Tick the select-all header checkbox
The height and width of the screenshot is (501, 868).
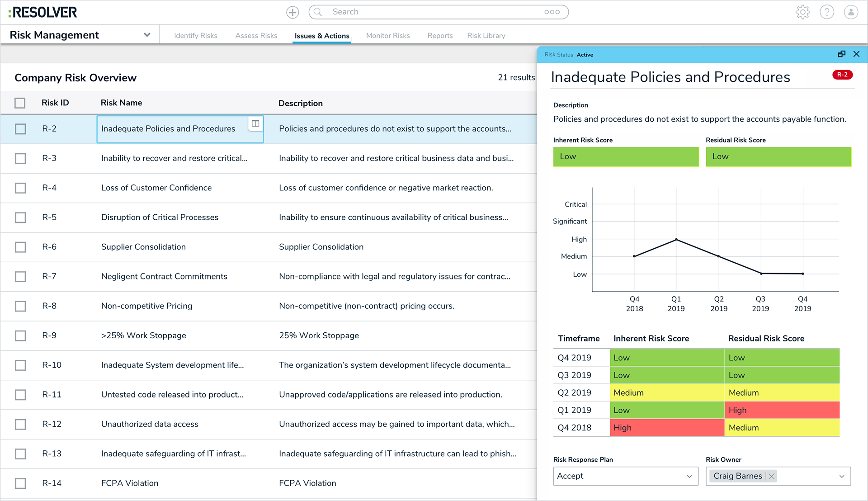click(20, 103)
